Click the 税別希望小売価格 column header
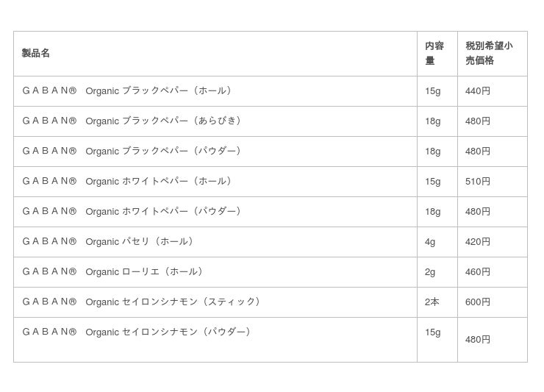Image resolution: width=544 pixels, height=392 pixels. 489,53
